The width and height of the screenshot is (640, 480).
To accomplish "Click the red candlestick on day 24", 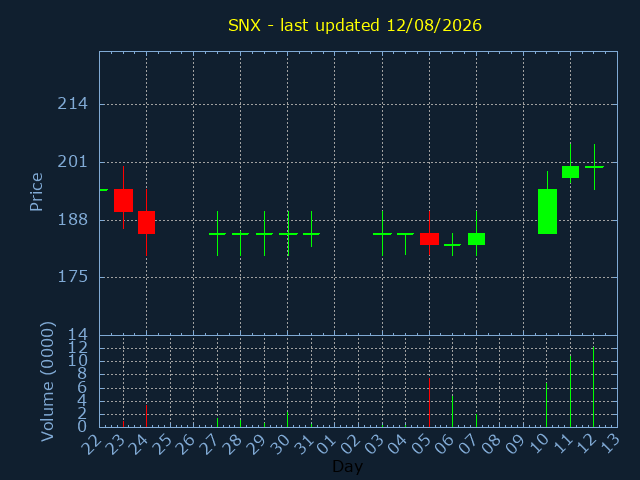I will 147,222.
